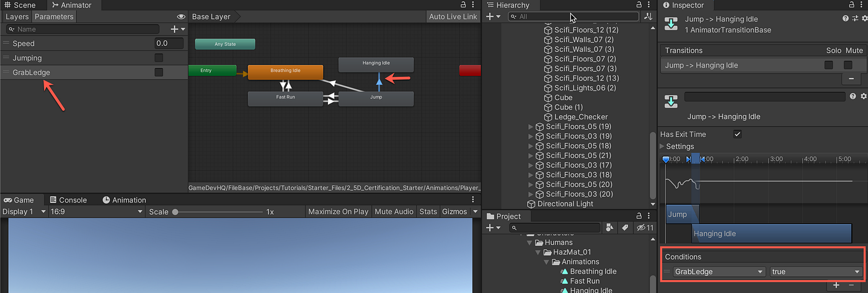Viewport: 868px width, 293px height.
Task: Click the Hierarchy panel lock icon
Action: 640,5
